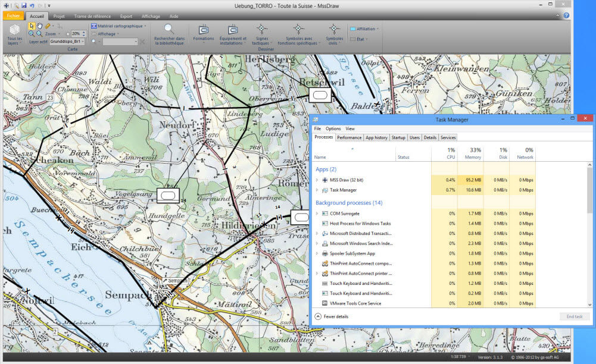This screenshot has width=596, height=364.
Task: Click Rechercher dans la bibliothèque
Action: tap(169, 35)
